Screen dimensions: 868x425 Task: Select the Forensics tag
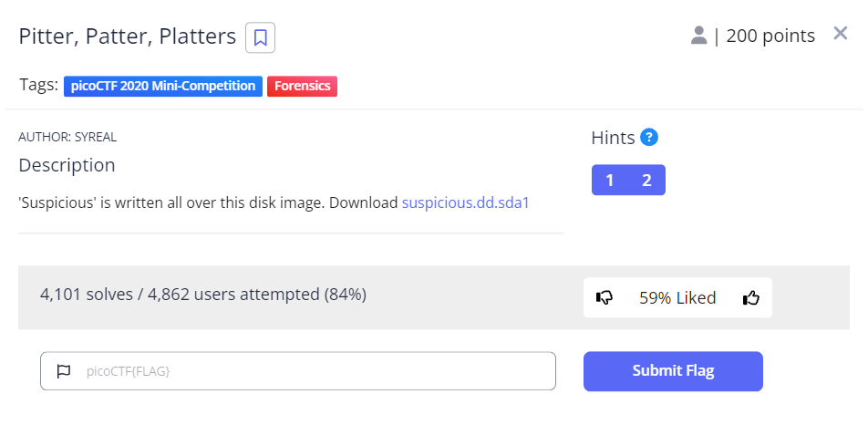coord(302,86)
